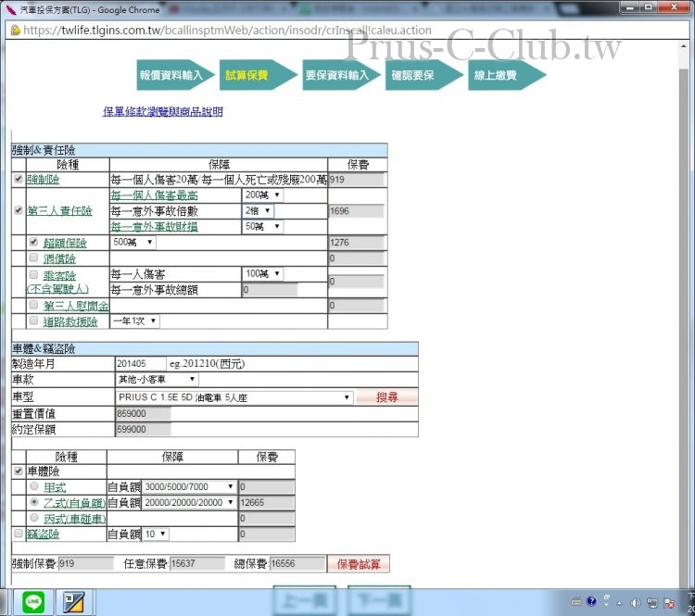Select the 甲式 radio button
The width and height of the screenshot is (695, 616).
point(34,486)
